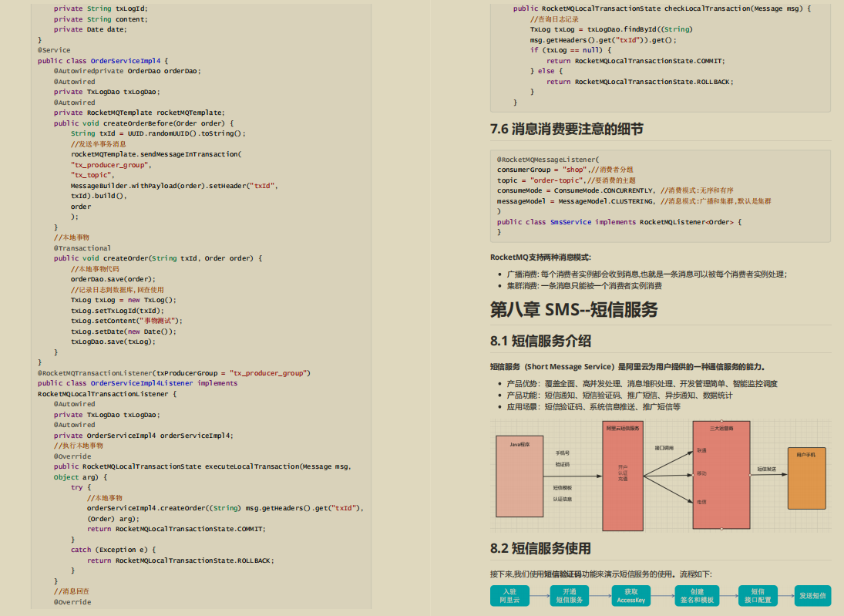Image resolution: width=844 pixels, height=616 pixels.
Task: Click the text "接下来,我们使用短信验证码功能..."
Action: (x=600, y=574)
